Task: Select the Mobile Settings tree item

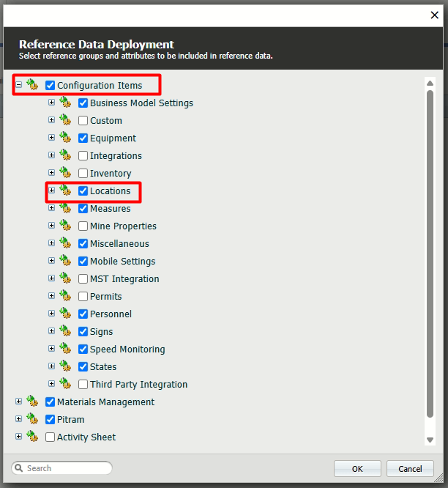Action: coord(122,262)
